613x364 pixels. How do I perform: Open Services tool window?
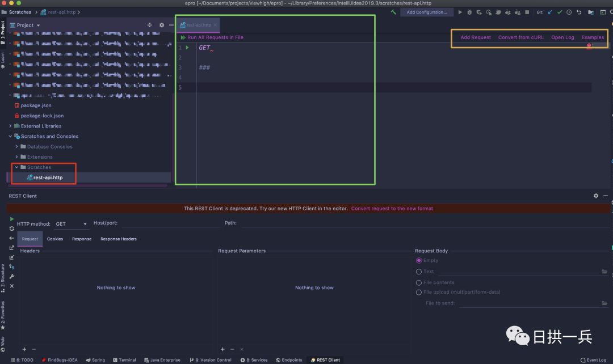click(254, 360)
